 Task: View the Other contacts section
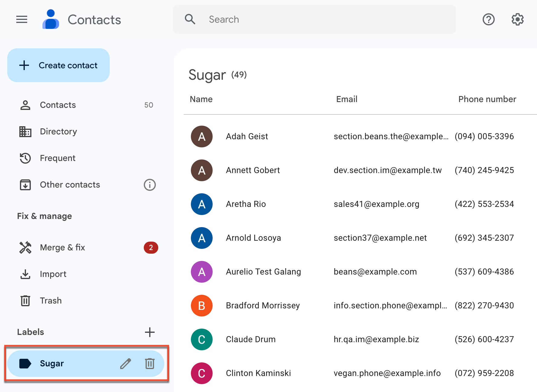coord(70,185)
